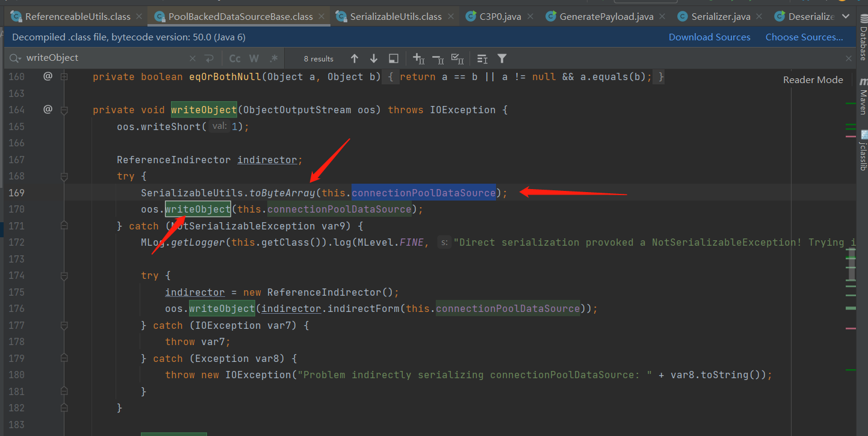Click line number 169 in gutter
Viewport: 868px width, 436px height.
[x=17, y=193]
